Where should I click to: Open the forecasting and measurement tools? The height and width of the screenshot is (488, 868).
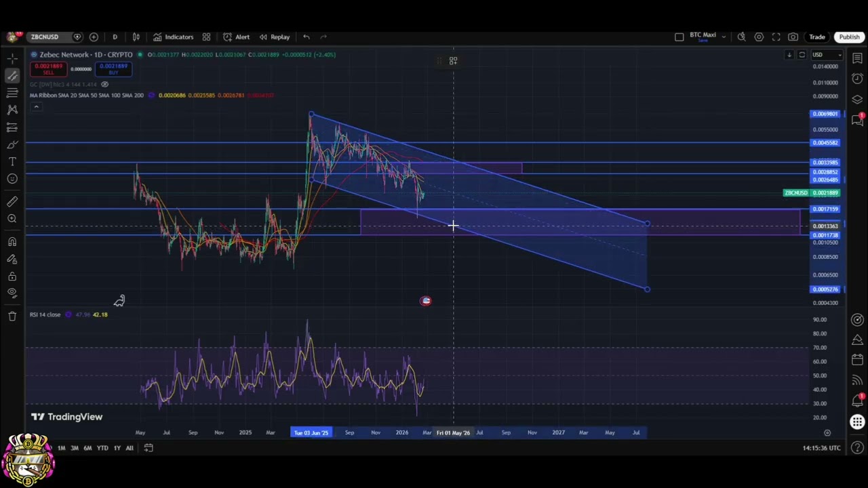tap(12, 127)
